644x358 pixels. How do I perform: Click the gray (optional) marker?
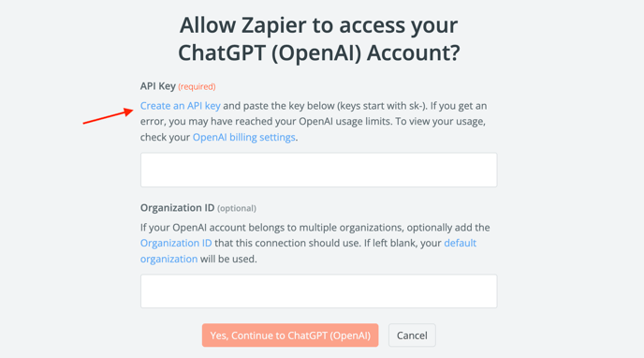tap(237, 208)
